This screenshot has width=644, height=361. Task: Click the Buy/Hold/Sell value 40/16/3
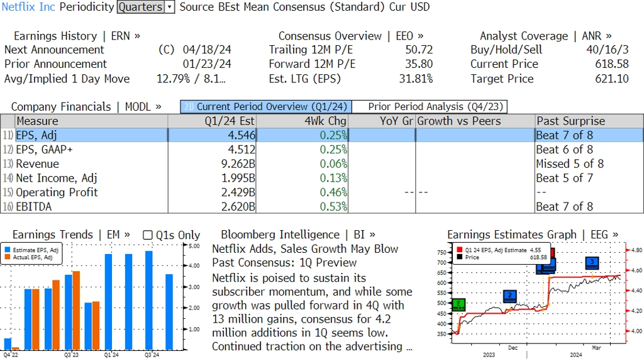[608, 50]
